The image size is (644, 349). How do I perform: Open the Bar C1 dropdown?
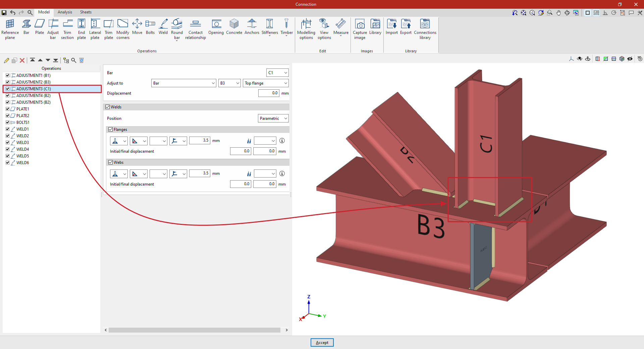pyautogui.click(x=277, y=73)
